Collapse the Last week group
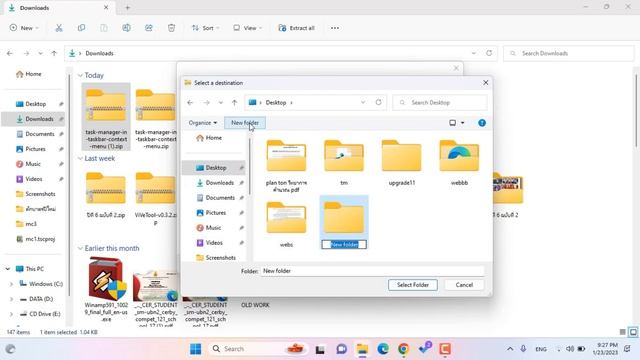The height and width of the screenshot is (360, 640). coord(80,158)
